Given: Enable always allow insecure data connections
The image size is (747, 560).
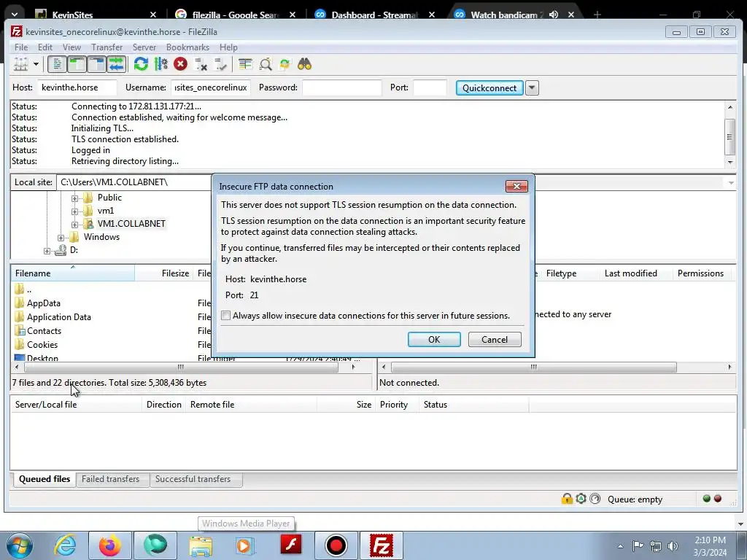Looking at the screenshot, I should click(226, 315).
